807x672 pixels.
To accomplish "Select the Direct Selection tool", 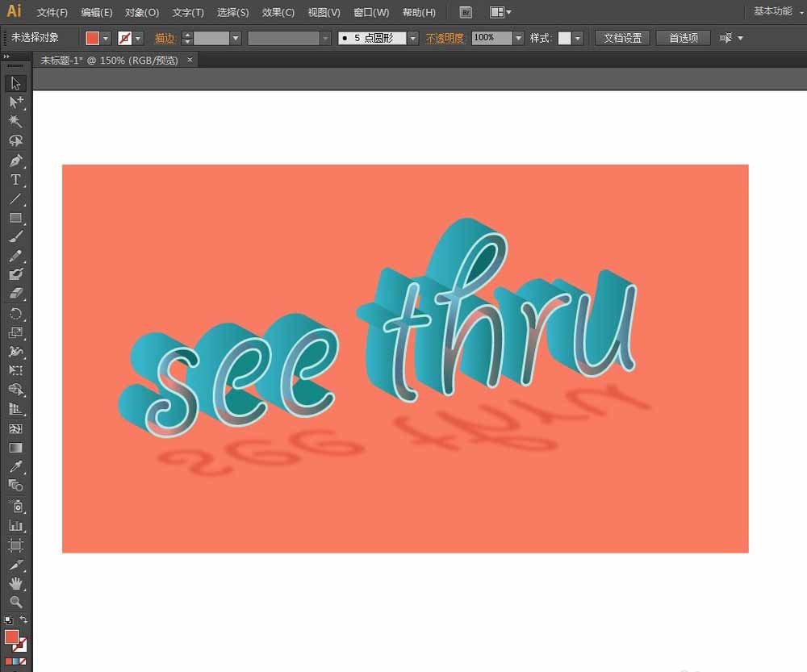I will [x=15, y=102].
